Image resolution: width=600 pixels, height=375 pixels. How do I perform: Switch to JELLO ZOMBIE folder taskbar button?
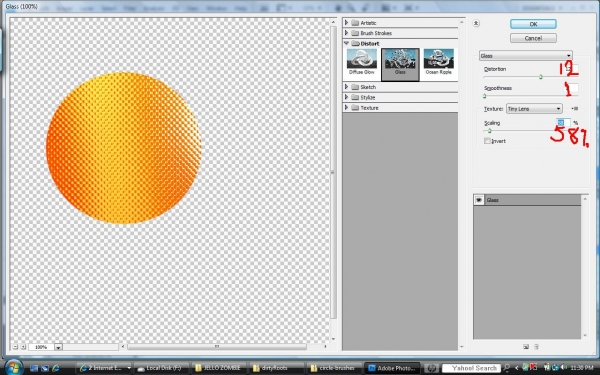[220, 368]
